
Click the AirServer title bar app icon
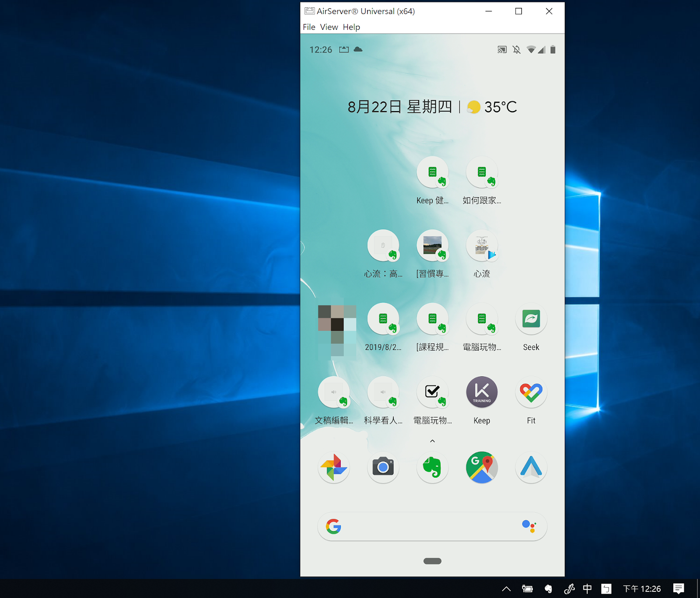pos(309,11)
